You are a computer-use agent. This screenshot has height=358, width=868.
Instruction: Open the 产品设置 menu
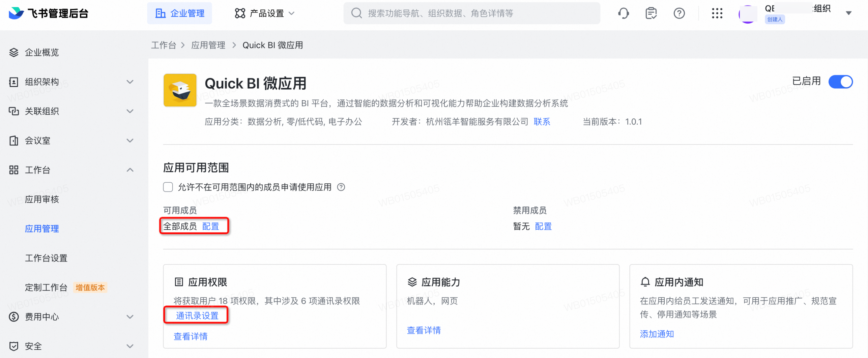pos(265,13)
